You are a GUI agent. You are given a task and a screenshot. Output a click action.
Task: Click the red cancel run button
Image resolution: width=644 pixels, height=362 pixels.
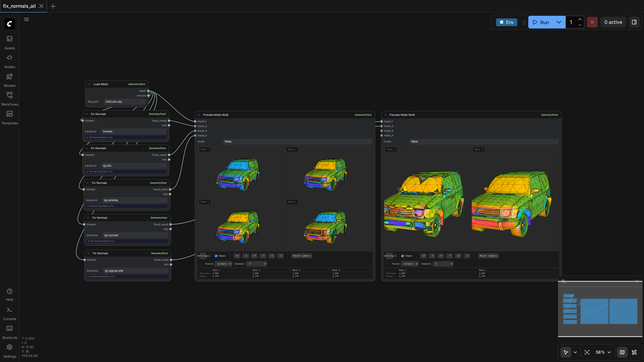[x=592, y=22]
